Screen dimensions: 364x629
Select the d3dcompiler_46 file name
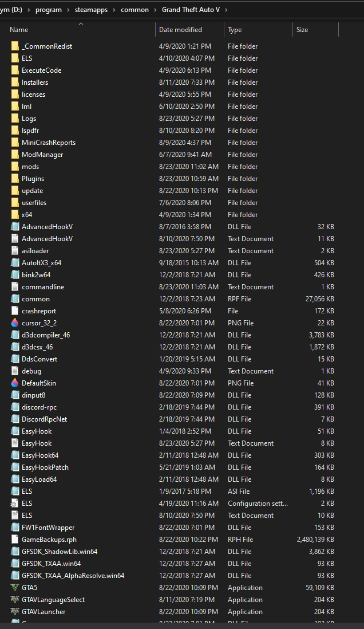click(x=46, y=335)
